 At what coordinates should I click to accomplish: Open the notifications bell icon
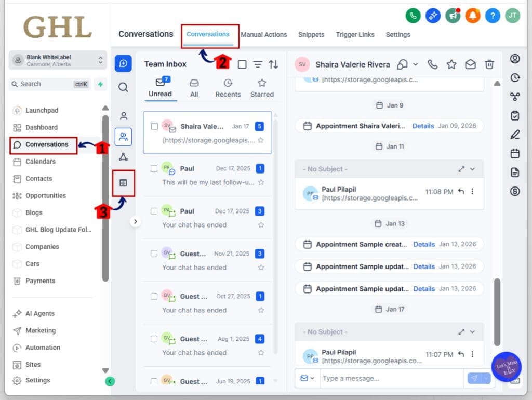tap(472, 16)
